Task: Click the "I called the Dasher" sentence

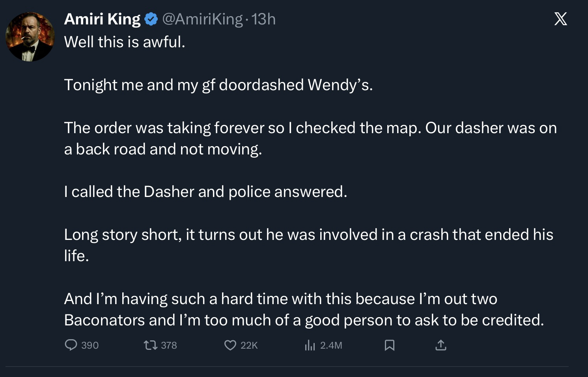Action: (x=205, y=192)
